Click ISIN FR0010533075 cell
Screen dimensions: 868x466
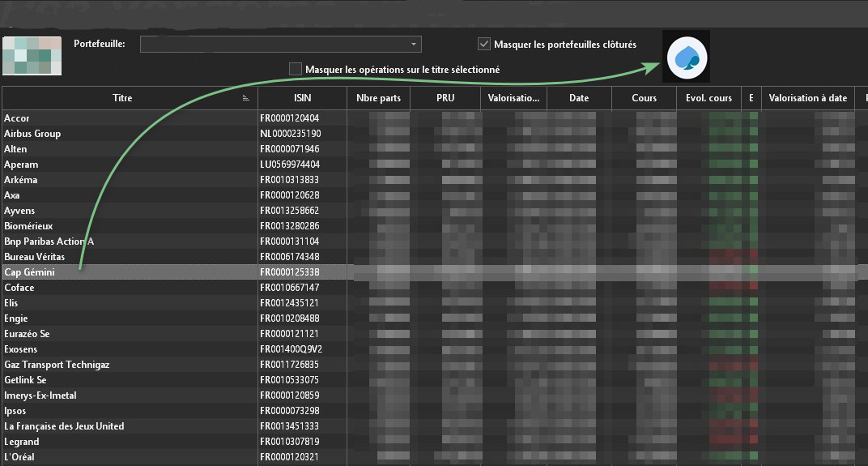click(x=302, y=380)
